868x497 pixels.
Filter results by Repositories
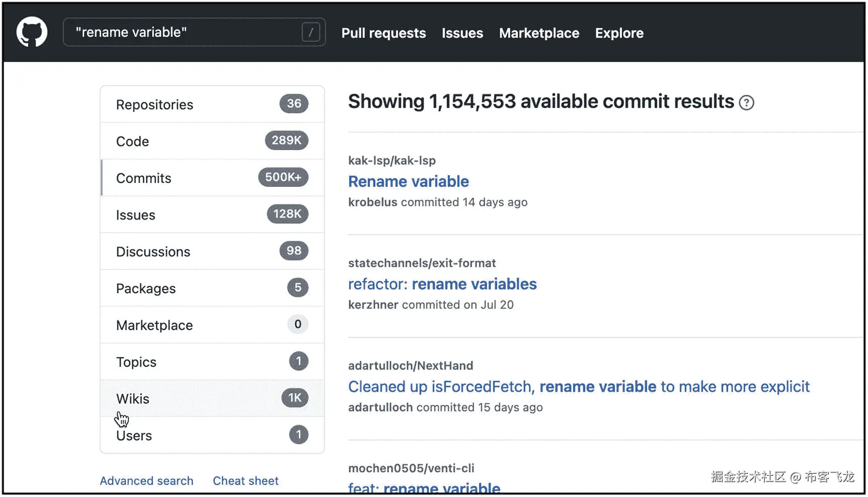coord(154,105)
